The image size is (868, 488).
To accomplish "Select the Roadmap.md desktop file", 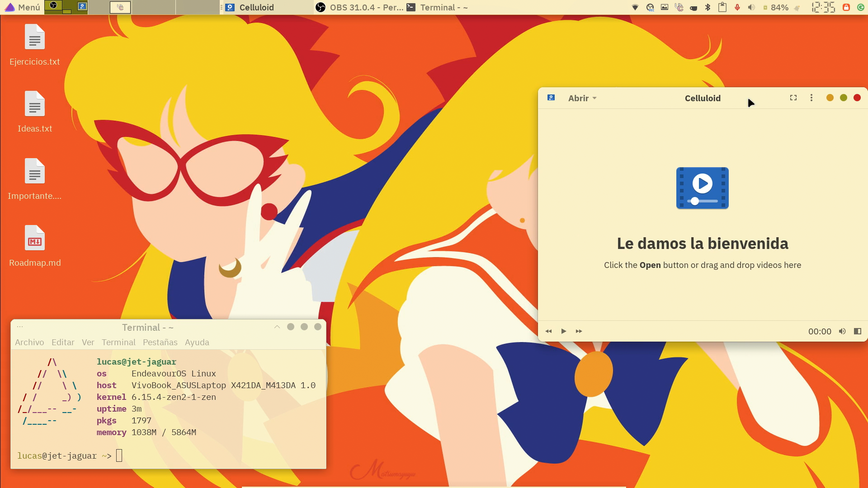I will (35, 246).
